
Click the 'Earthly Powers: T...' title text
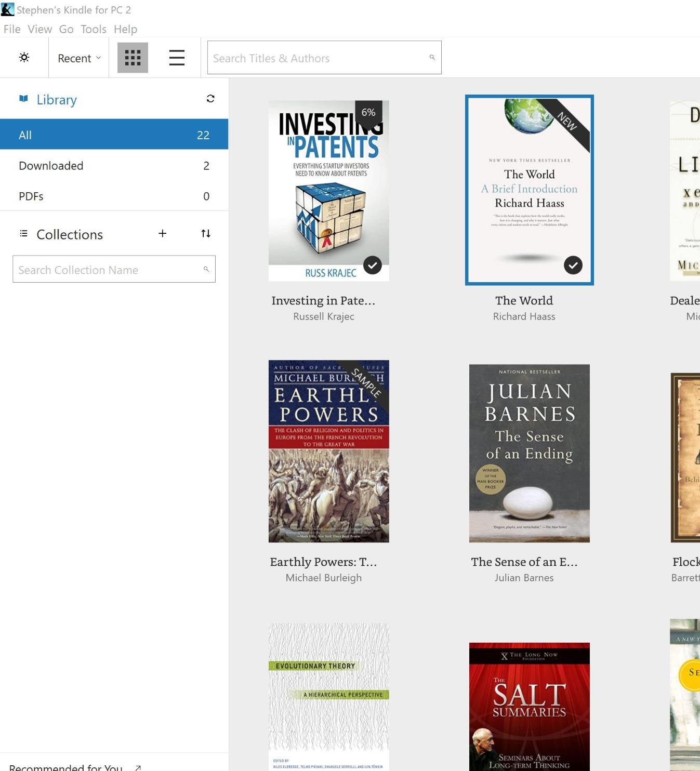(x=323, y=562)
